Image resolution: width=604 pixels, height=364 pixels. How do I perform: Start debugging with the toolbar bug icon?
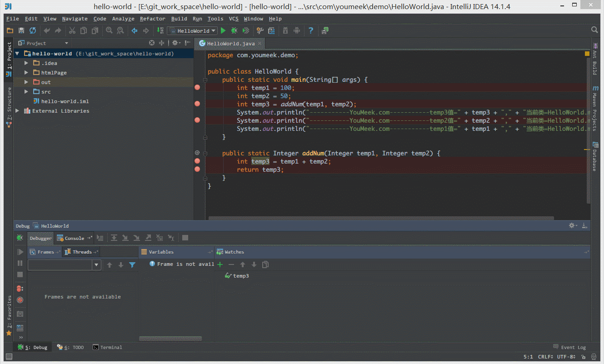pyautogui.click(x=234, y=30)
